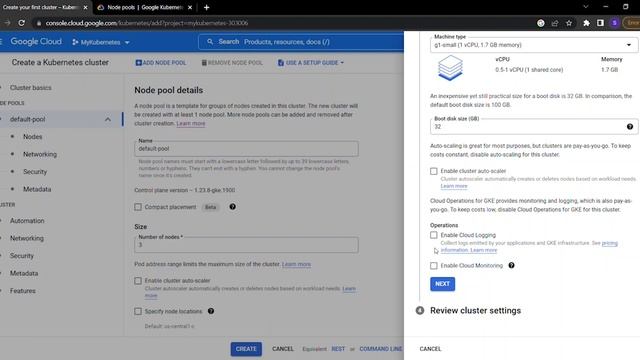640x360 pixels.
Task: Click the Review cluster settings step
Action: (x=476, y=311)
